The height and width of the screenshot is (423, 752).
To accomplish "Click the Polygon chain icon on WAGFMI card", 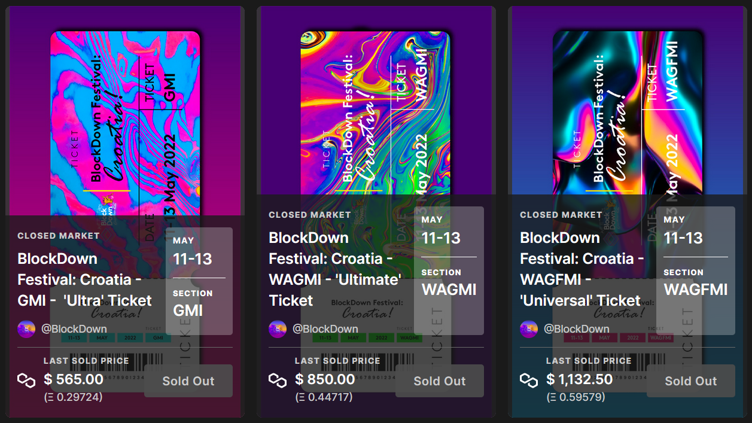I will pos(529,380).
